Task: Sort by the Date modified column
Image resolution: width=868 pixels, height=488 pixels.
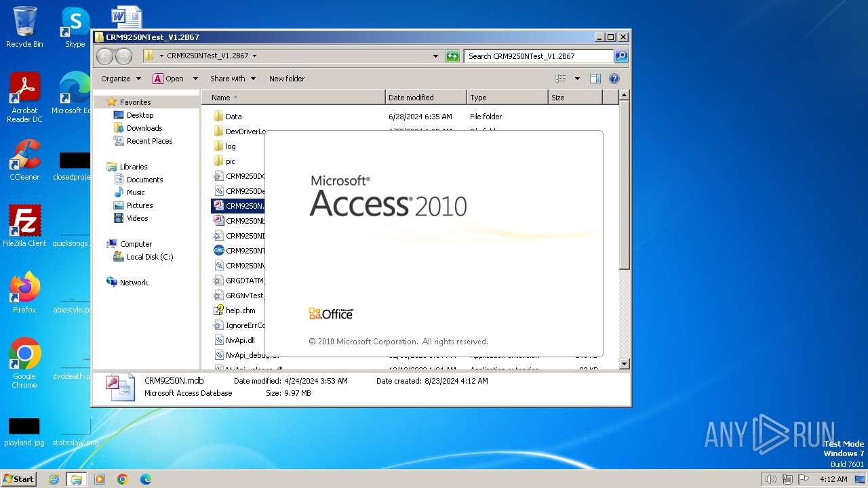Action: click(x=426, y=98)
